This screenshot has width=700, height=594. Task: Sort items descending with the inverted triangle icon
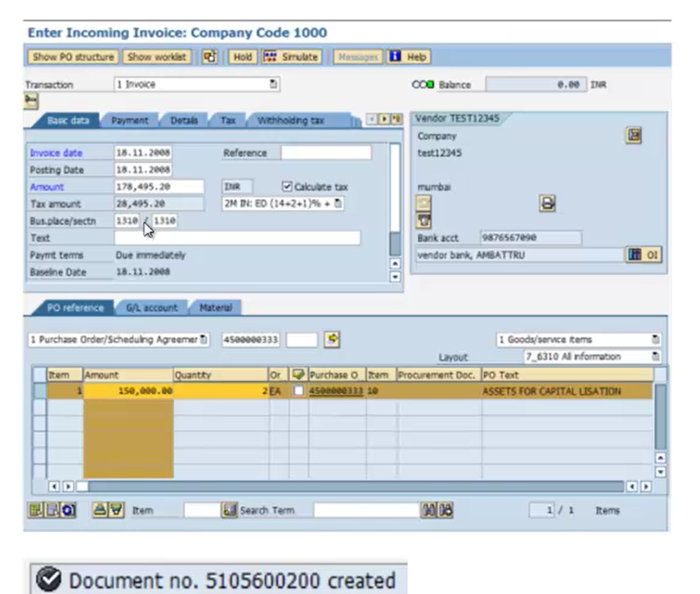[116, 509]
